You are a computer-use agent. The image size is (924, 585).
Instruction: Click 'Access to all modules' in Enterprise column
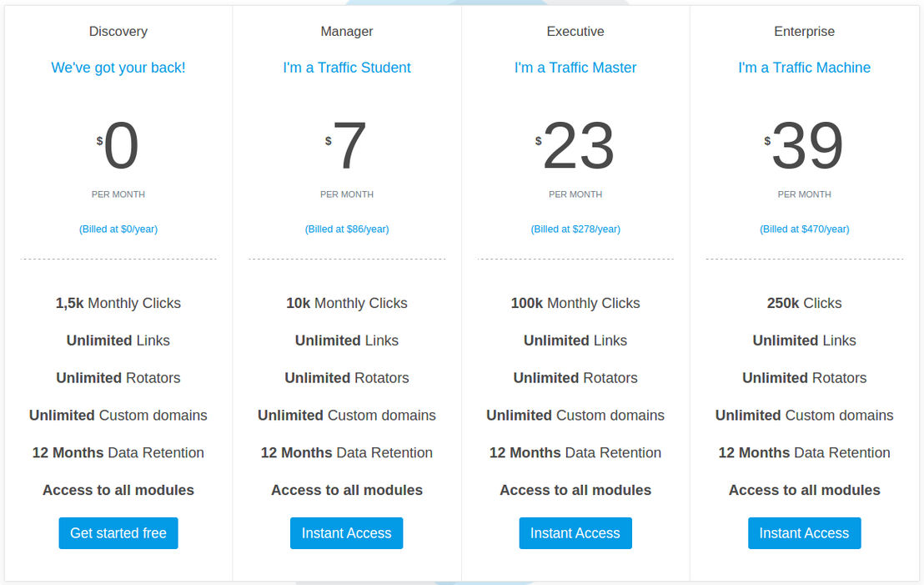pos(805,490)
